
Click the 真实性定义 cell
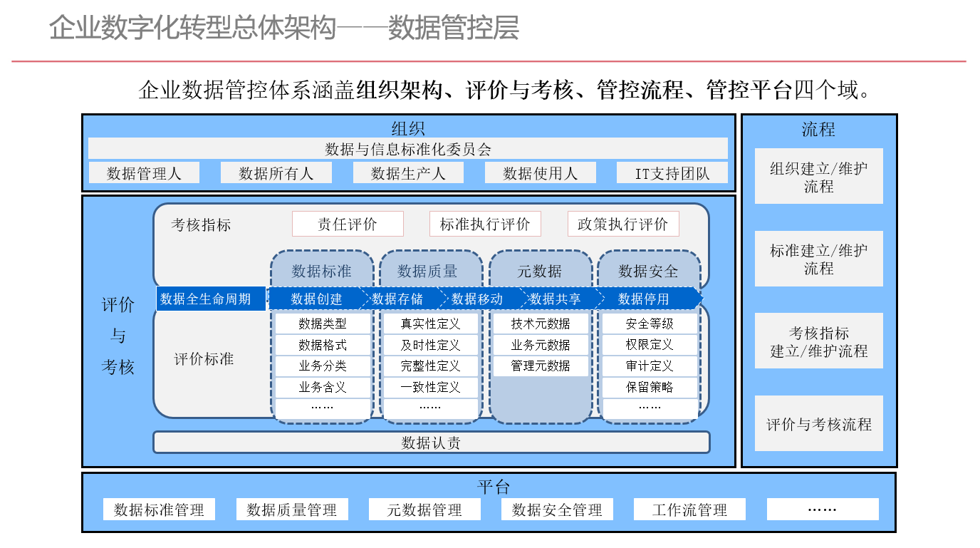tap(430, 324)
